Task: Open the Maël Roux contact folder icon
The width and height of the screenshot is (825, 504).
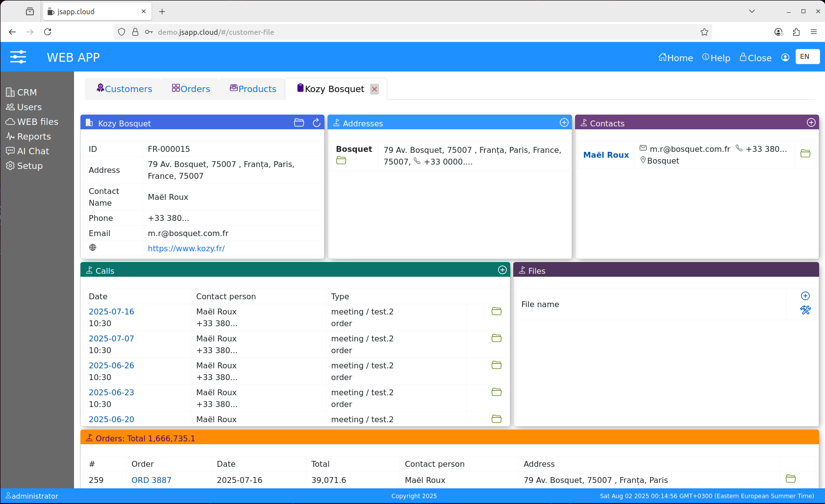Action: [805, 154]
